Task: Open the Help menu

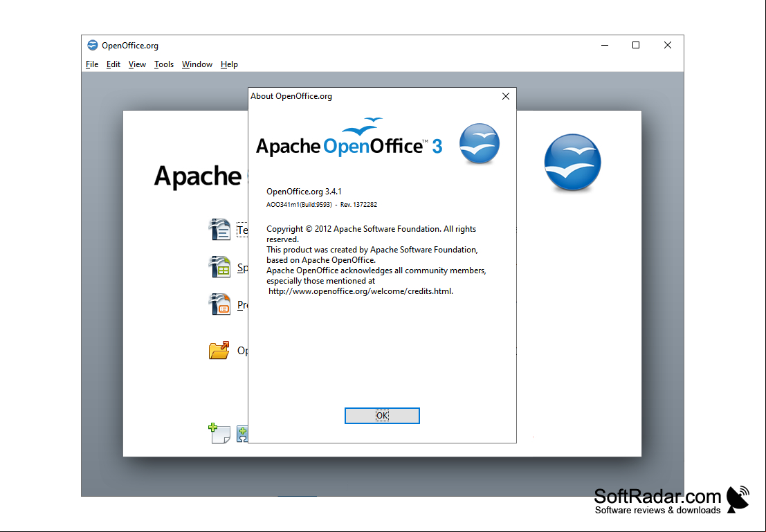Action: pyautogui.click(x=229, y=64)
